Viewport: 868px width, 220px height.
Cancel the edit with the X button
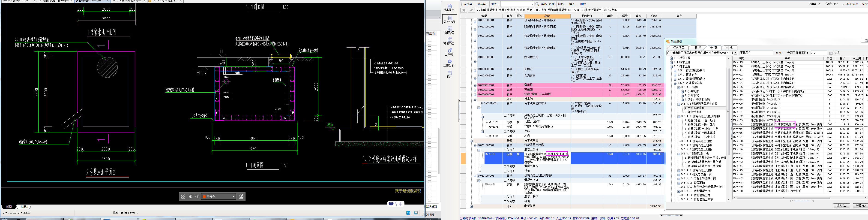pyautogui.click(x=464, y=10)
